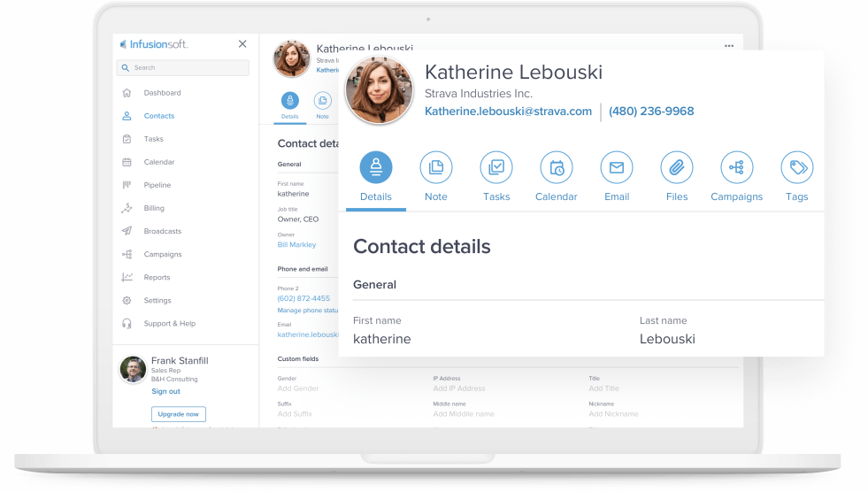This screenshot has height=492, width=868.
Task: Click the Broadcasts paper plane icon
Action: tap(127, 231)
